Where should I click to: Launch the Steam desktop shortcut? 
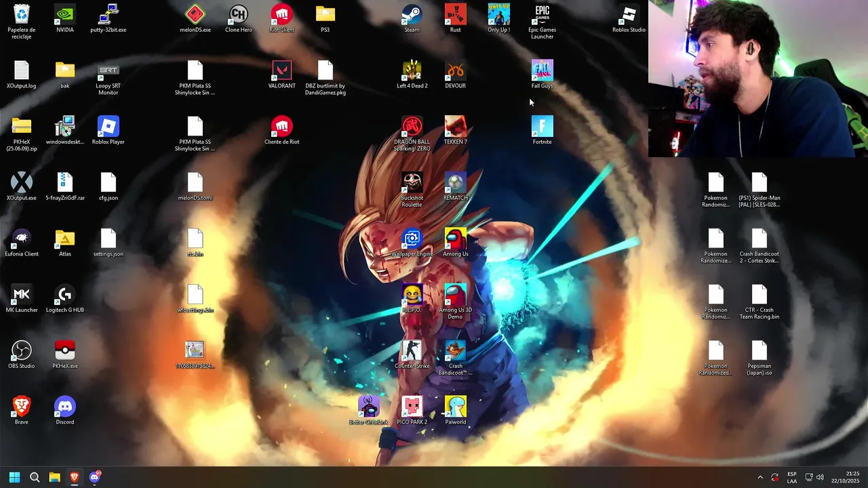click(x=412, y=15)
